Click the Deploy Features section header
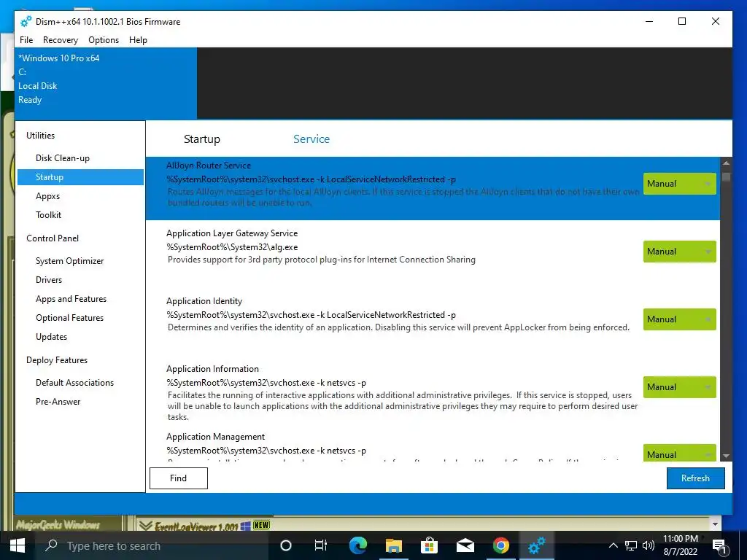Viewport: 747px width, 560px height. [x=57, y=360]
